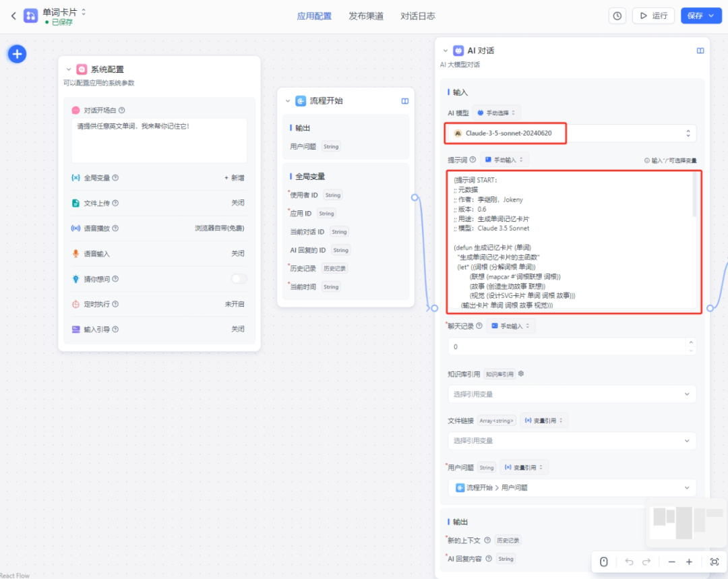Viewport: 728px width, 579px height.
Task: Click the canvas minimap thumbnail
Action: [687, 522]
